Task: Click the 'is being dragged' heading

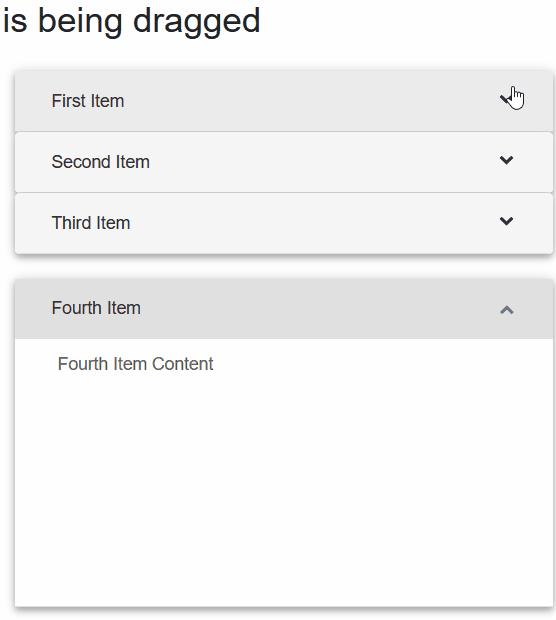Action: tap(131, 22)
